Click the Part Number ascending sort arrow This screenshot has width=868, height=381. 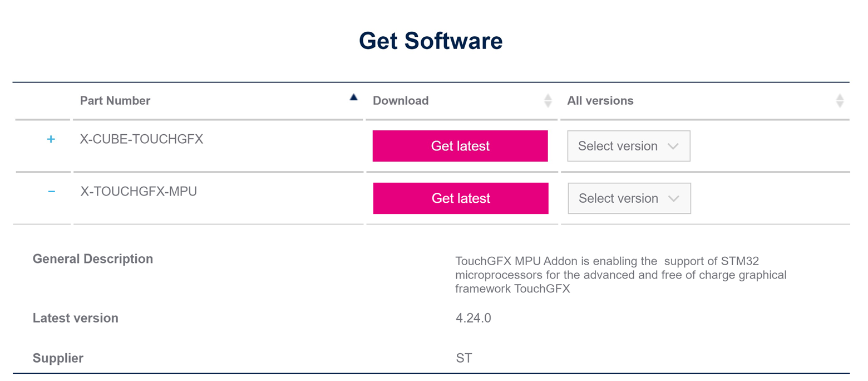[x=353, y=97]
